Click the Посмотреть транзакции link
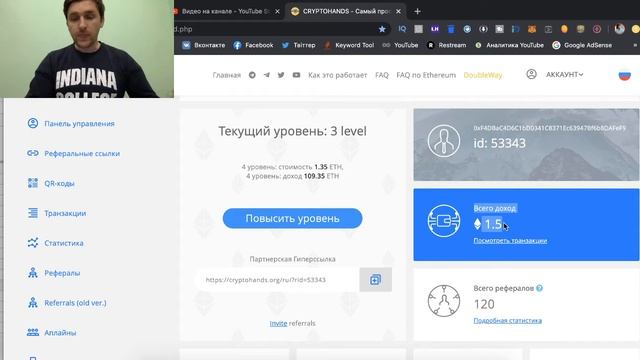 (510, 241)
